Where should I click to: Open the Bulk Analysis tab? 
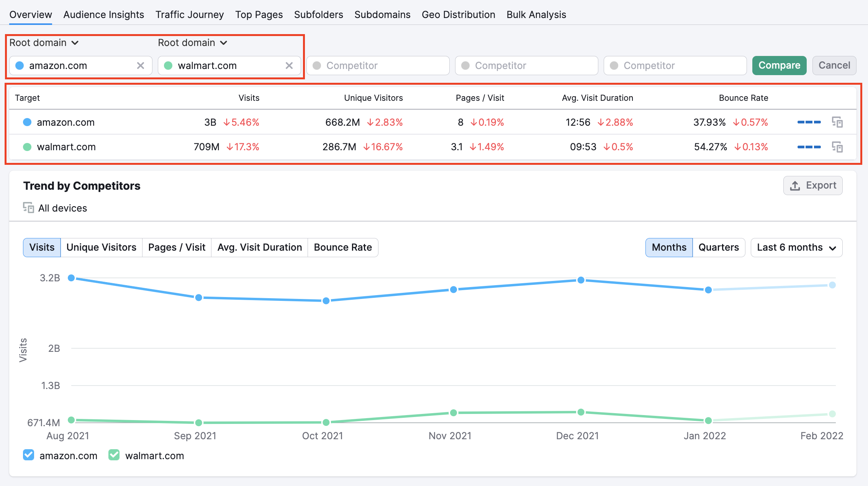[x=536, y=15]
